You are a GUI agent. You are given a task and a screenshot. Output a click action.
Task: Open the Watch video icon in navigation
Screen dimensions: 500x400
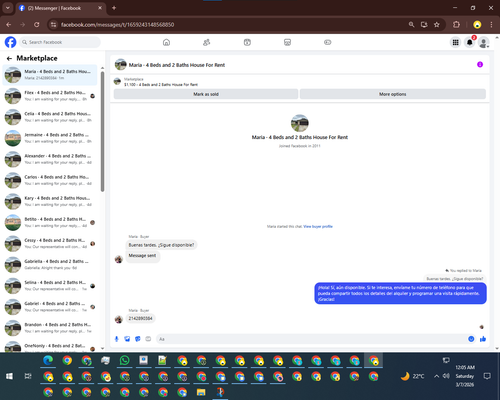click(247, 42)
